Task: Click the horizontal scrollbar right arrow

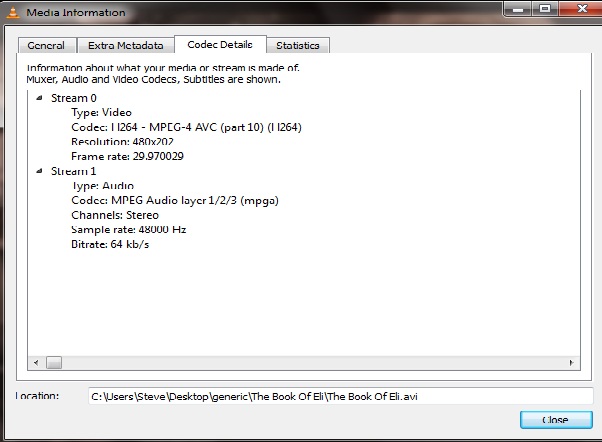Action: coord(571,363)
